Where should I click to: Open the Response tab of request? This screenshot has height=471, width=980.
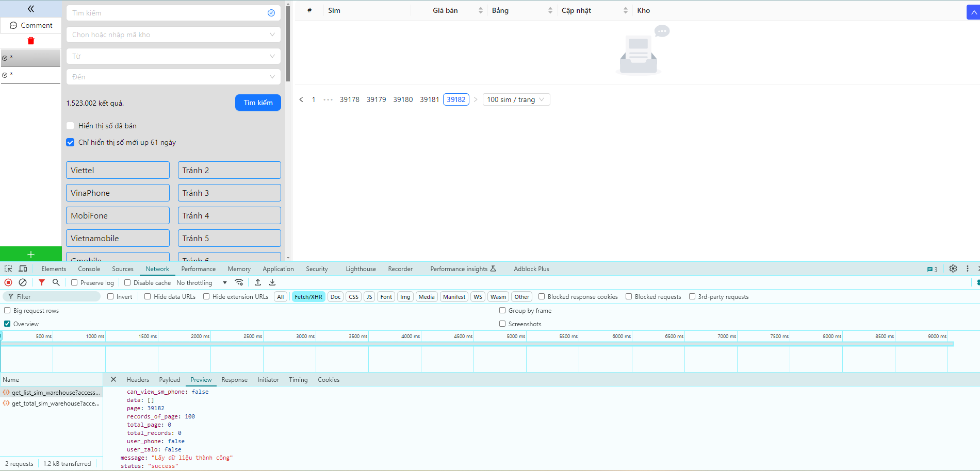(235, 379)
